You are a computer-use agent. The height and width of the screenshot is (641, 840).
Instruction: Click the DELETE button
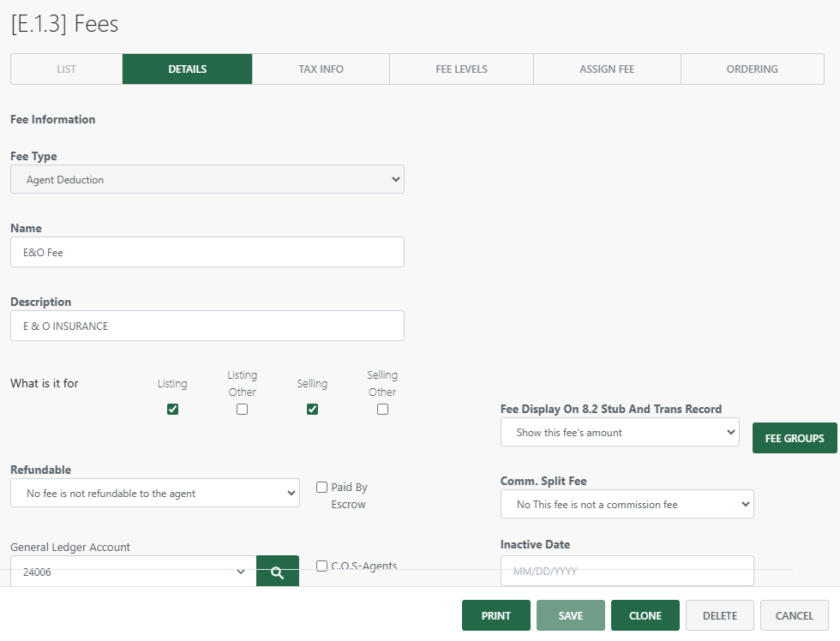coord(719,615)
